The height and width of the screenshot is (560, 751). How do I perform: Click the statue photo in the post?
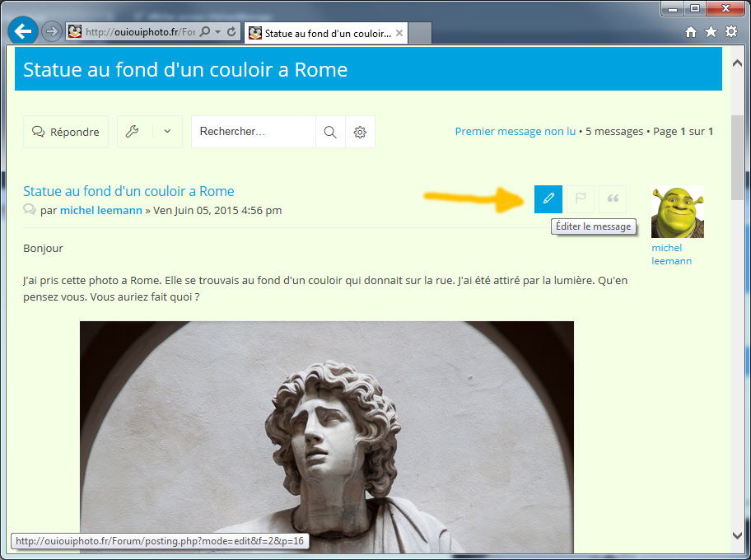pyautogui.click(x=327, y=437)
